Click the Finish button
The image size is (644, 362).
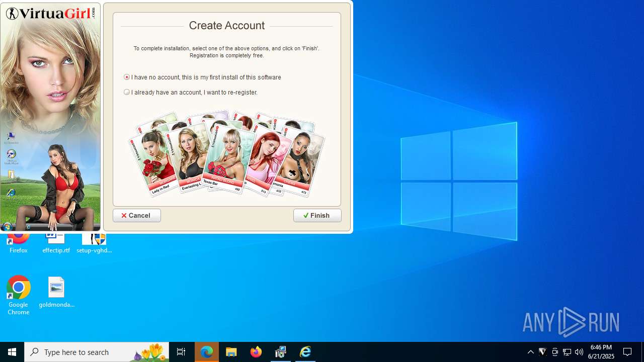(317, 215)
